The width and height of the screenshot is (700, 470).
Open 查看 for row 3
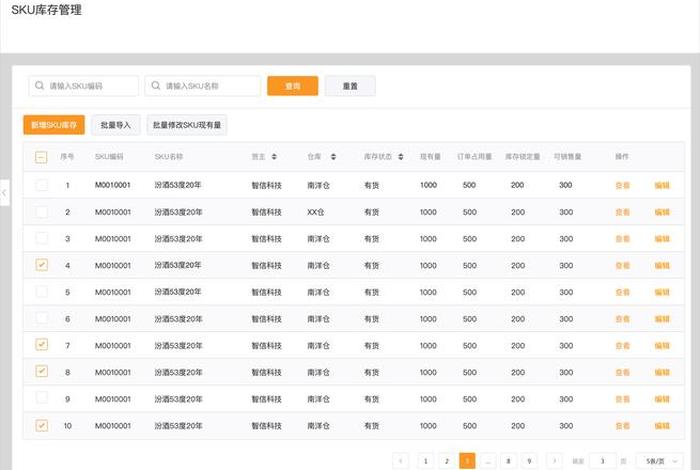(622, 239)
